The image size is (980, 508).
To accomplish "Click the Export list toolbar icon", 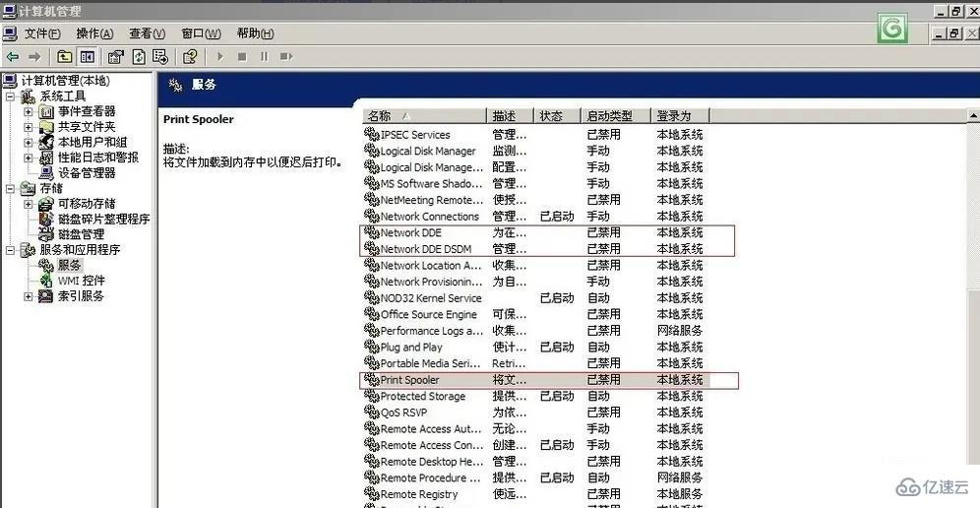I will tap(160, 57).
